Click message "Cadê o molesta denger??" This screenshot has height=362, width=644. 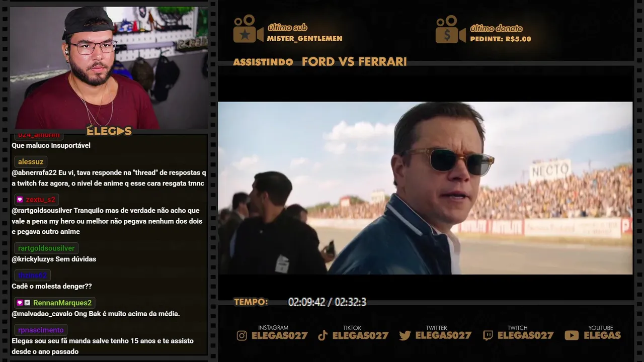pyautogui.click(x=52, y=287)
